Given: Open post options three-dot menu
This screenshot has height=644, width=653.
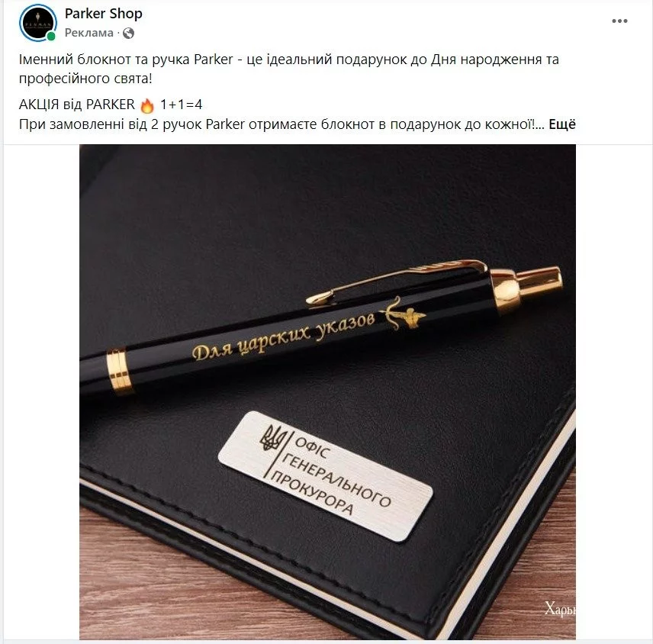Looking at the screenshot, I should tap(619, 21).
